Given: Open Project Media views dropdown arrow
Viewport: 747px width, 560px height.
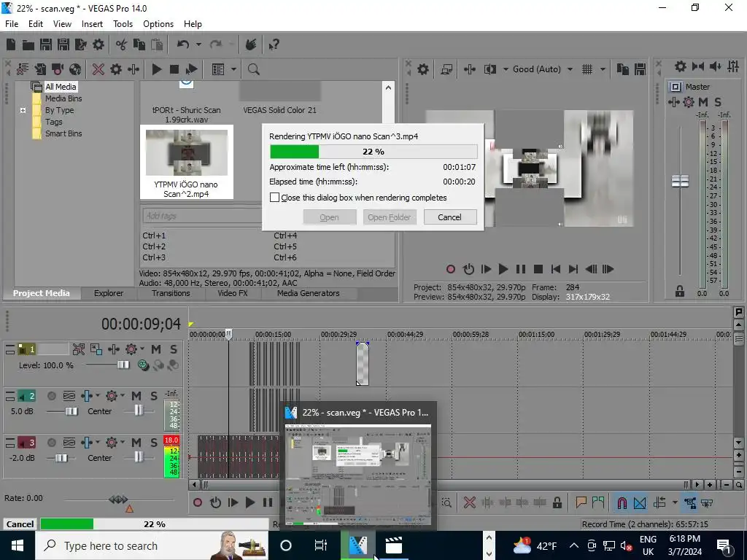Looking at the screenshot, I should click(x=234, y=69).
